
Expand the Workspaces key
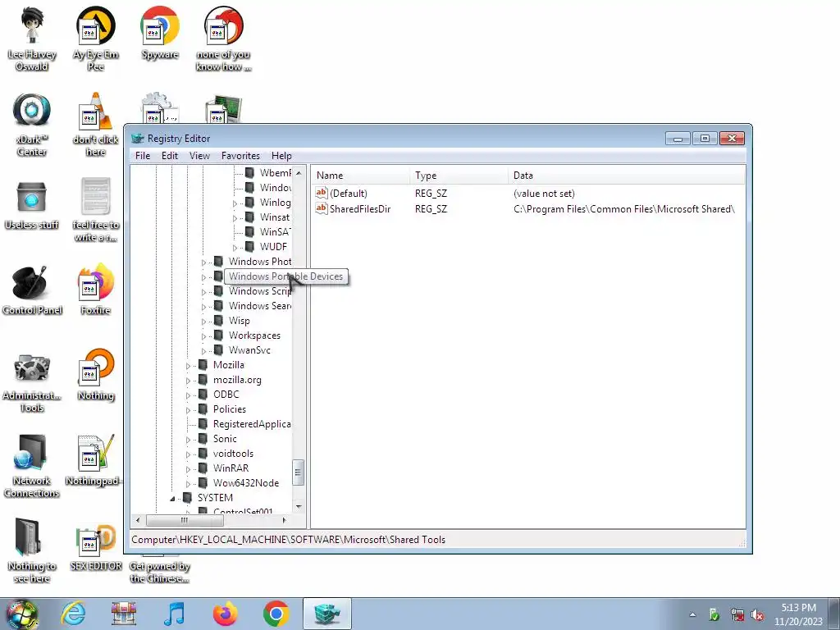pos(203,336)
